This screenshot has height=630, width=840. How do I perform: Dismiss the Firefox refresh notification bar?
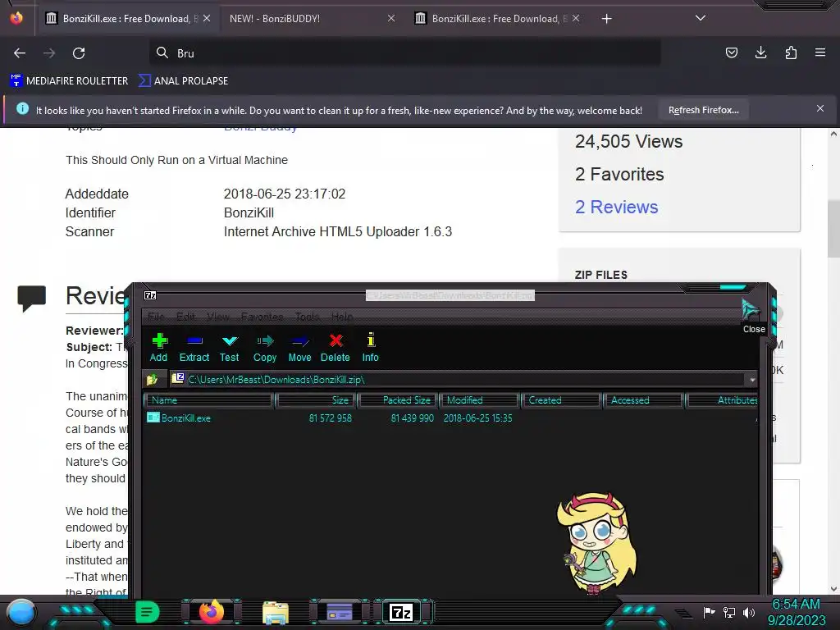click(820, 109)
